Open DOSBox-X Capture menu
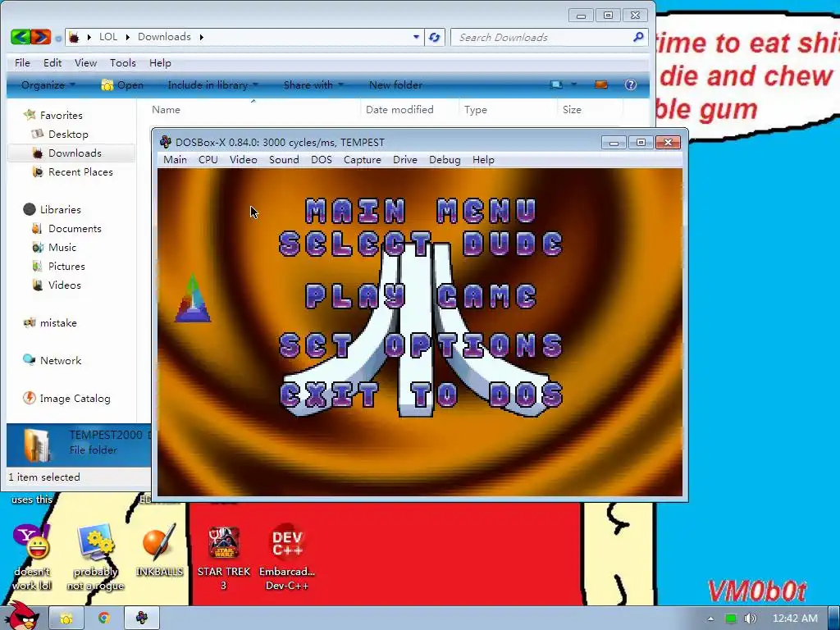The width and height of the screenshot is (840, 630). 362,160
